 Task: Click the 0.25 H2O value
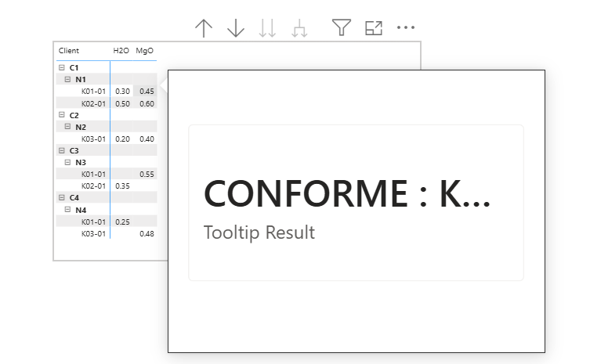coord(122,222)
